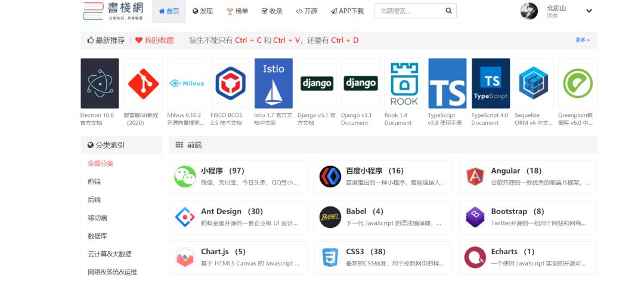Click the Echarts logo icon
The height and width of the screenshot is (281, 644).
coord(475,258)
